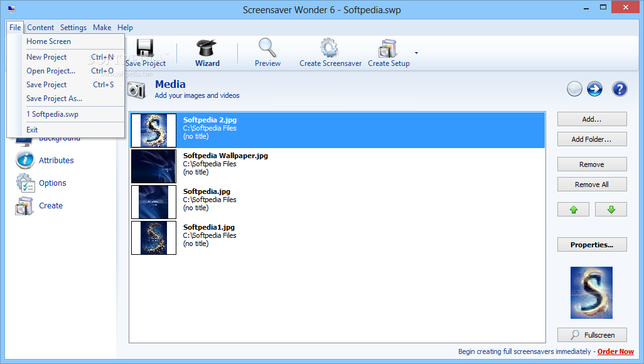Open the Properties... button

592,245
